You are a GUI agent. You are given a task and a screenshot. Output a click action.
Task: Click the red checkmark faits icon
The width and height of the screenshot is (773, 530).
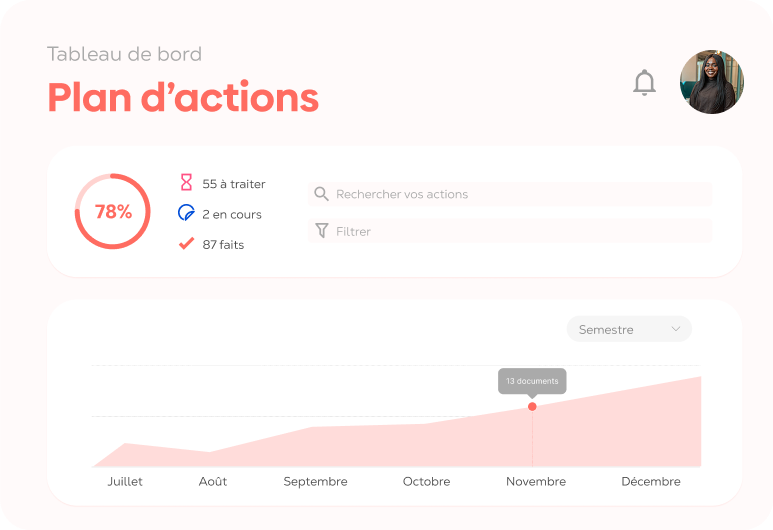pos(186,244)
